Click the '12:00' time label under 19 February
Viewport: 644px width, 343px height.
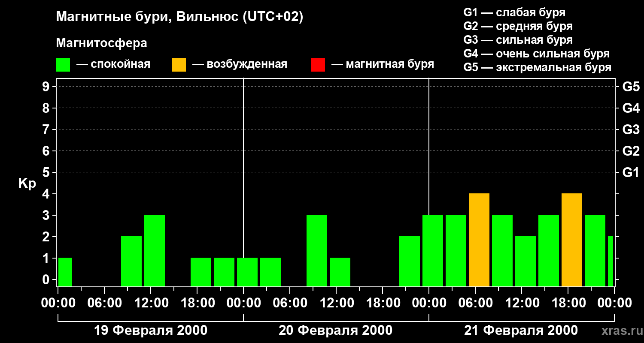click(x=151, y=303)
